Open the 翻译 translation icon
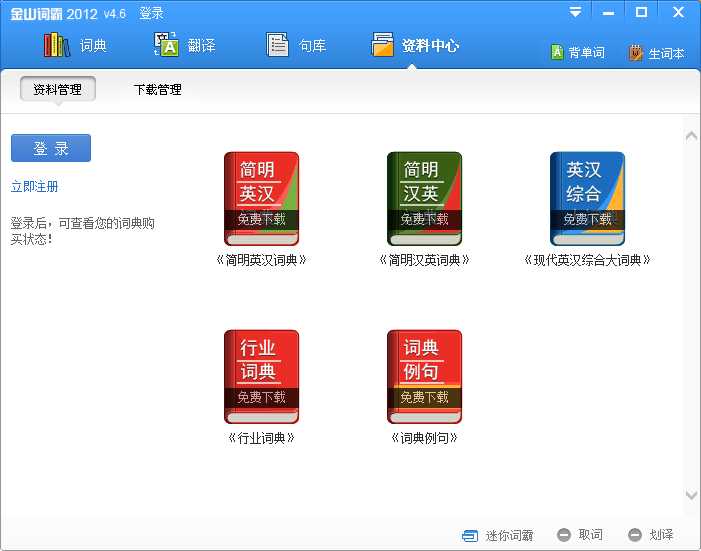 click(x=166, y=45)
